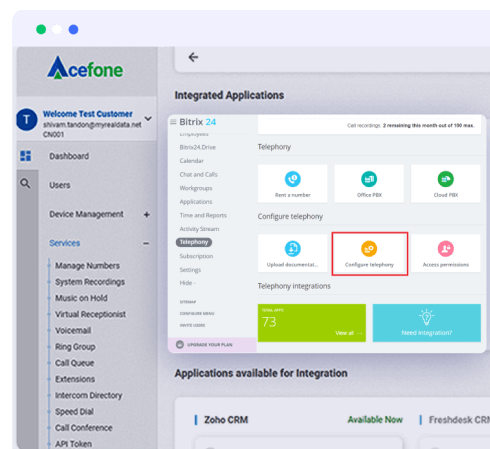The image size is (490, 449).
Task: Click the Need integration lightbulb icon
Action: [x=426, y=317]
